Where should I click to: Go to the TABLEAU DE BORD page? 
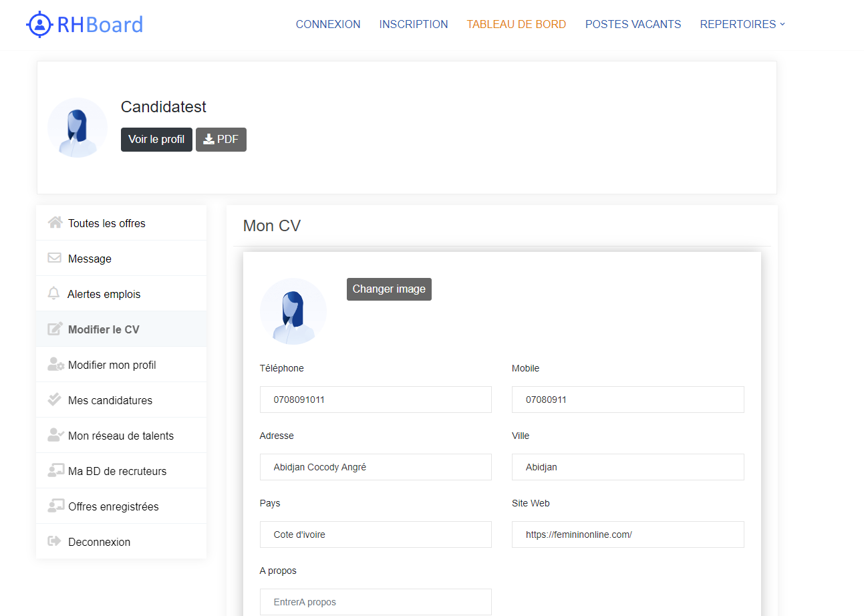(516, 24)
